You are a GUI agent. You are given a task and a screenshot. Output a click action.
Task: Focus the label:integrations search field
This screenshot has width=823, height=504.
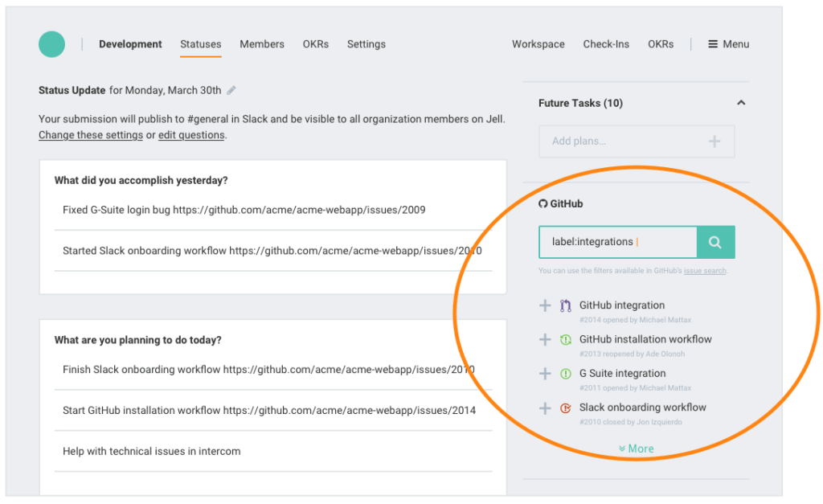pyautogui.click(x=618, y=242)
